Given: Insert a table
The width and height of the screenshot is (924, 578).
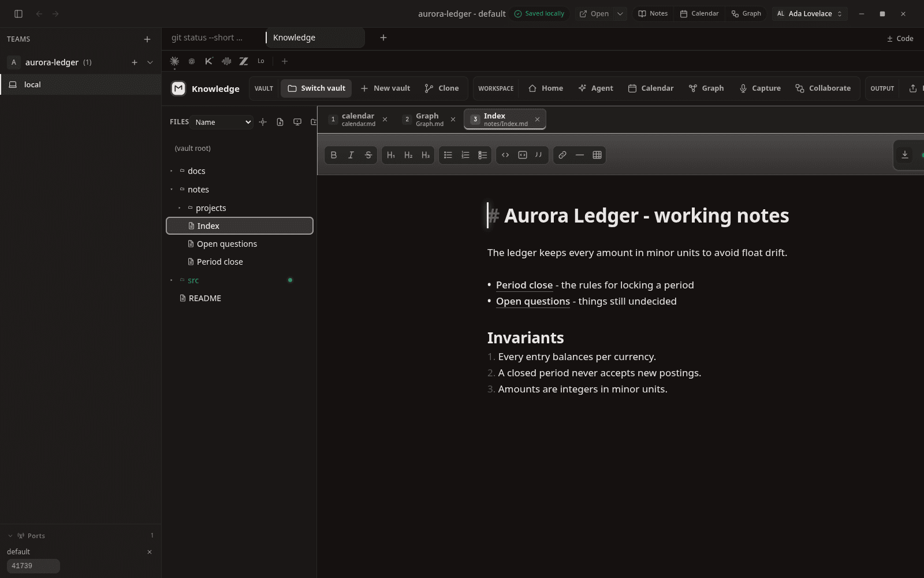Looking at the screenshot, I should pyautogui.click(x=597, y=155).
